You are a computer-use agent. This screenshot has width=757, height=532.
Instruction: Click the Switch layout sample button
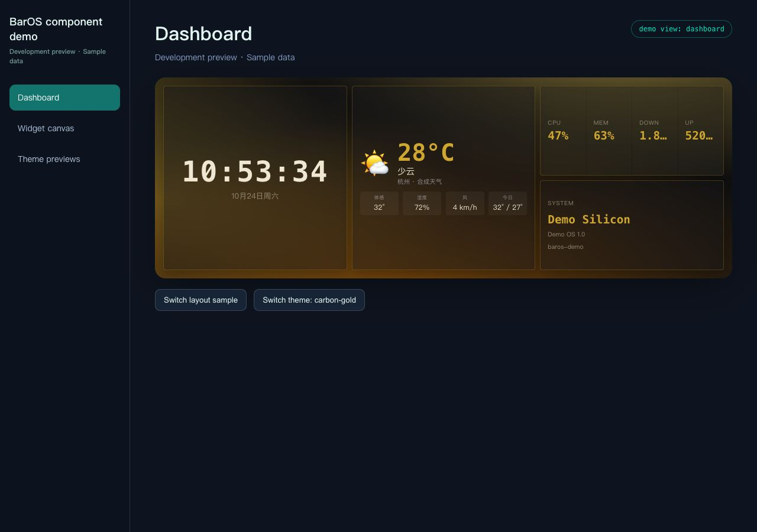[200, 300]
